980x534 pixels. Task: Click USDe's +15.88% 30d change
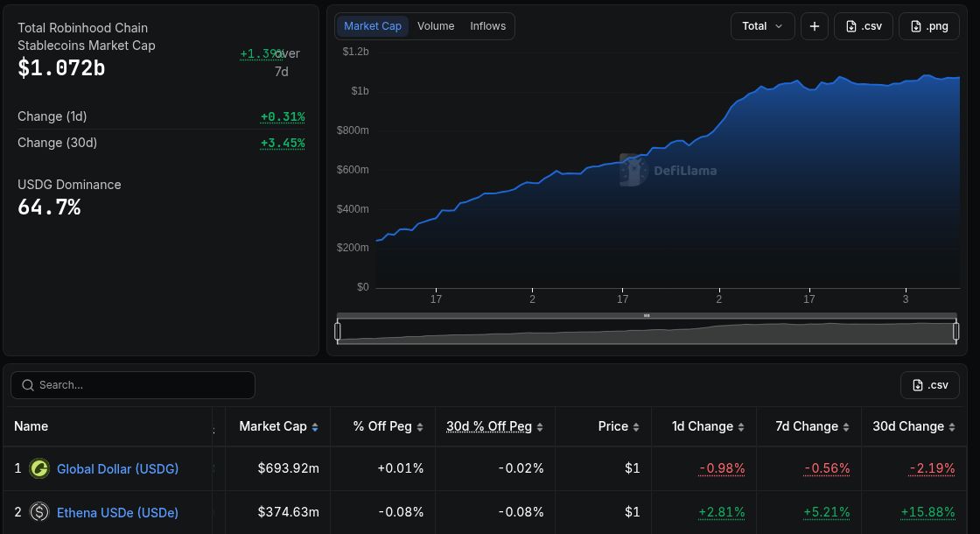click(927, 512)
